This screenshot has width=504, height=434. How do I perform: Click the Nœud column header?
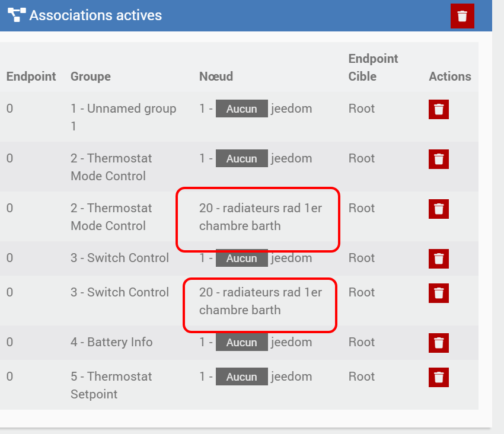click(x=216, y=76)
